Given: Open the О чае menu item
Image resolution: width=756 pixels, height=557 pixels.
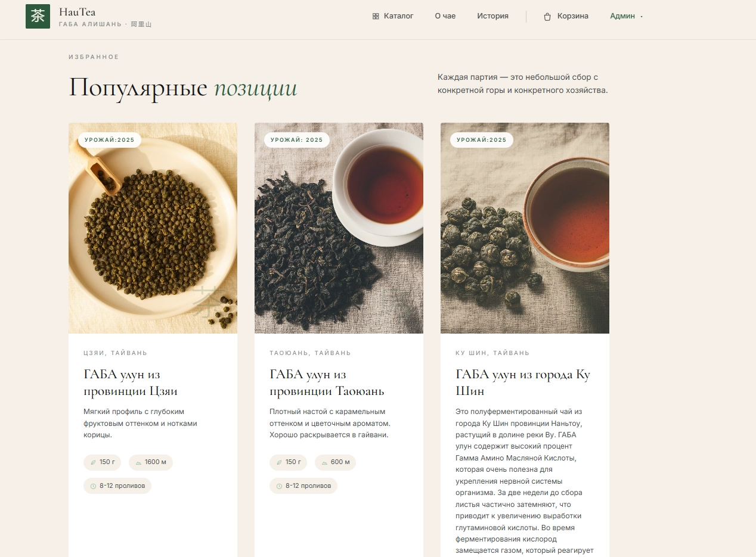Looking at the screenshot, I should pyautogui.click(x=445, y=16).
